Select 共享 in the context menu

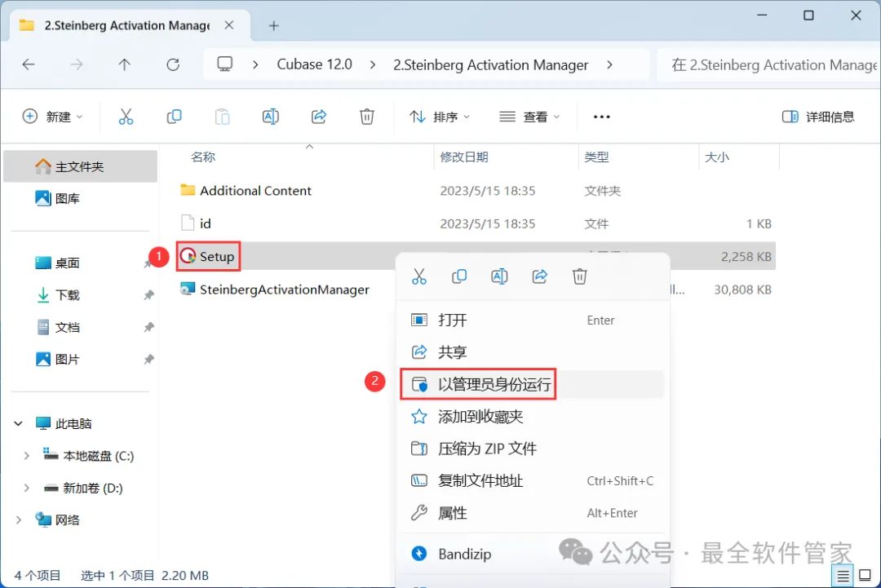[x=532, y=352]
